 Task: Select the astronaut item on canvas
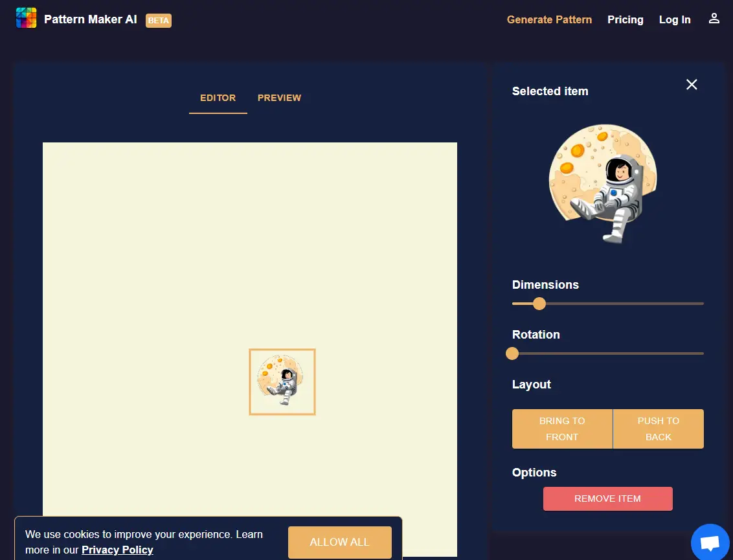[x=282, y=382]
